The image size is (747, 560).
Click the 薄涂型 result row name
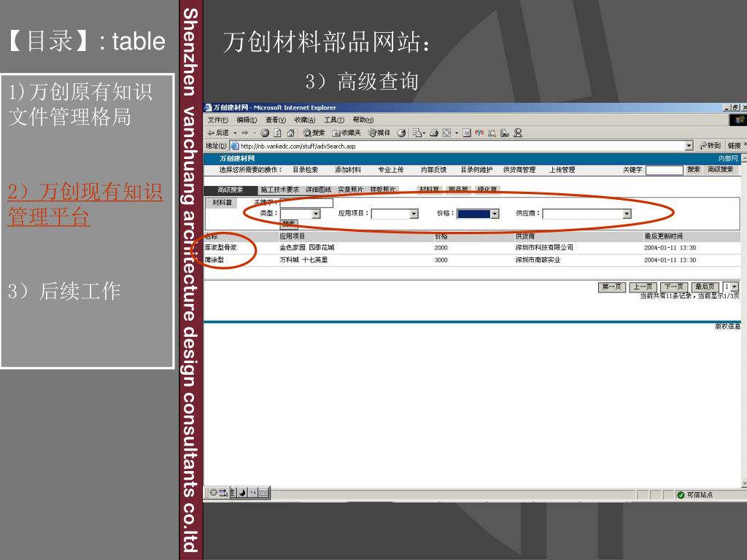click(x=214, y=260)
